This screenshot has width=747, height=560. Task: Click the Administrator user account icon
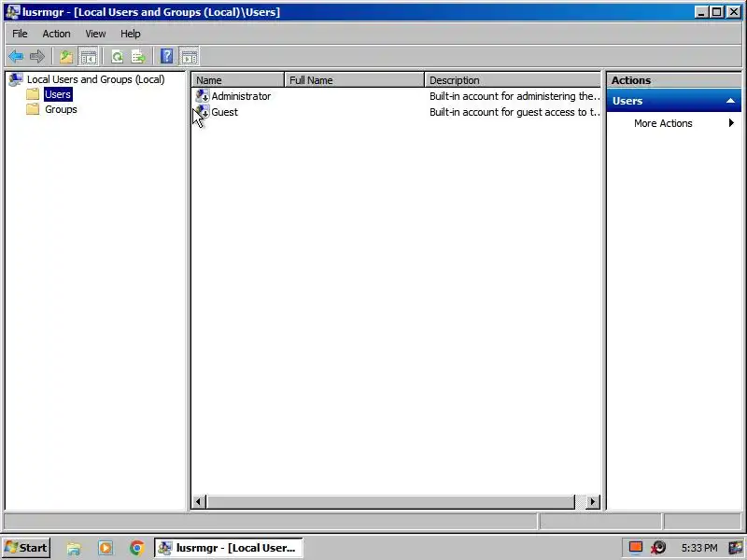[203, 96]
